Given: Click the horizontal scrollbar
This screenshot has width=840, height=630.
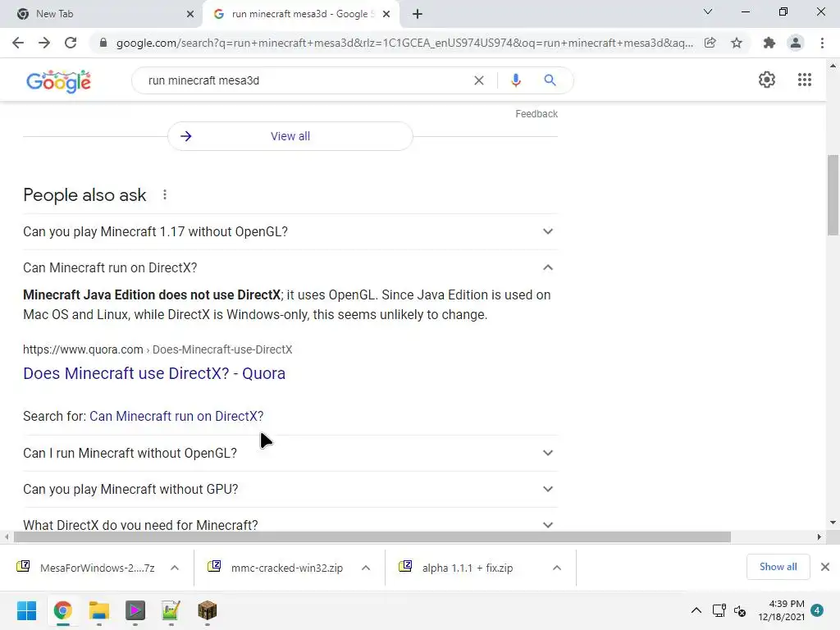Looking at the screenshot, I should 372,536.
